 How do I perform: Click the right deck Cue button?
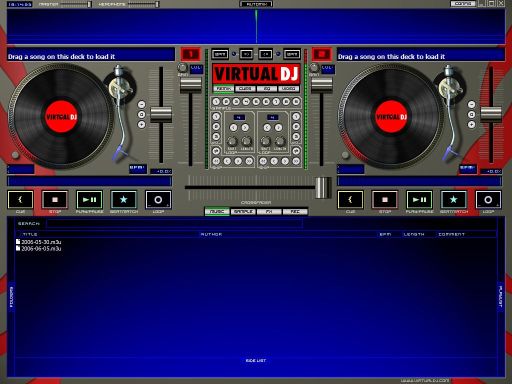pos(350,200)
